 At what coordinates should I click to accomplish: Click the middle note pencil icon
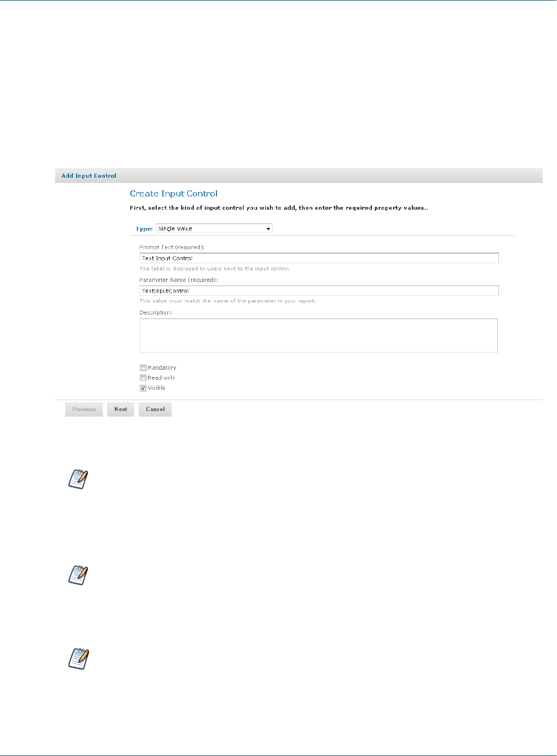[78, 575]
